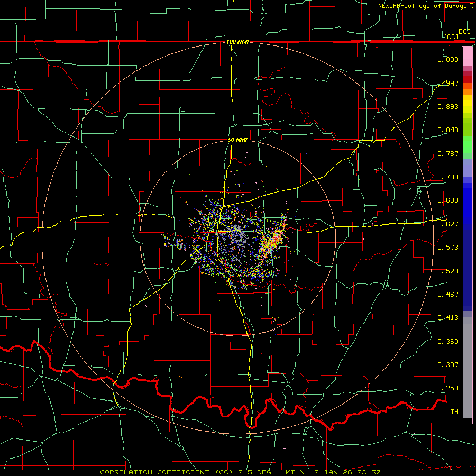476x476 pixels.
Task: Click the 0.787 scale value
Action: (448, 153)
